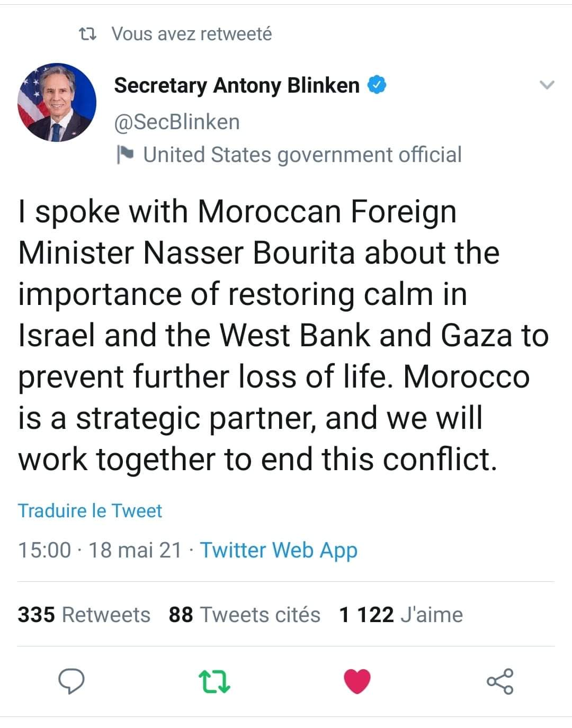Image resolution: width=572 pixels, height=728 pixels.
Task: Click the United States government official label
Action: 302,155
